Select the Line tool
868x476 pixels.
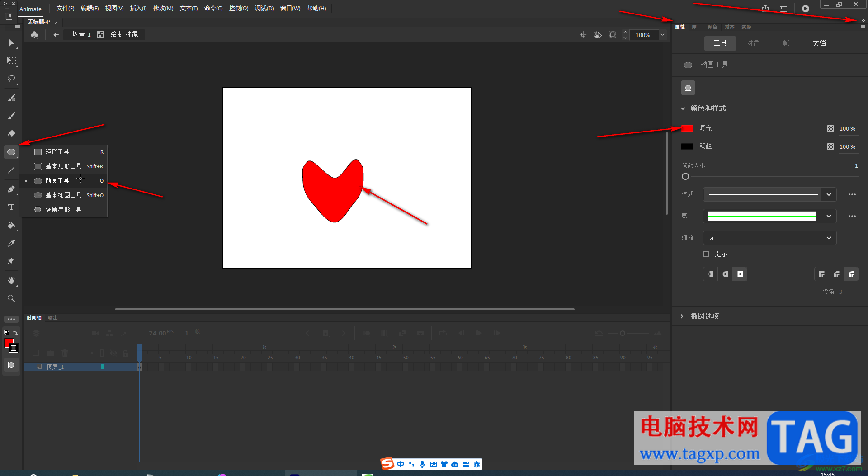point(11,170)
